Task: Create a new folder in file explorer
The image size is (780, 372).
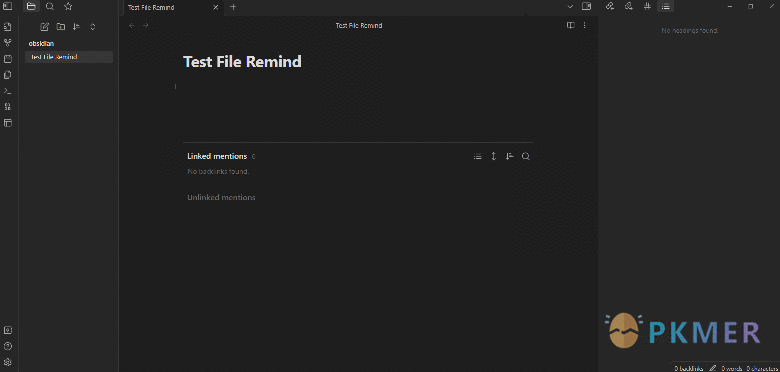Action: 60,27
